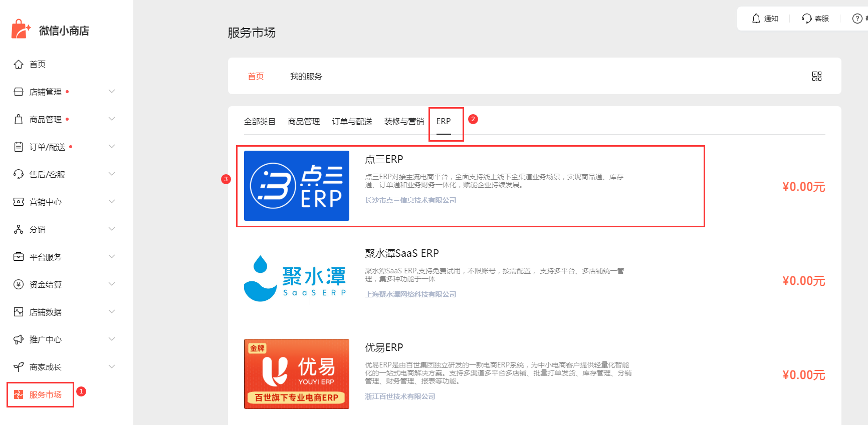Click company link 上海聚水潭网络科技有限公司

[x=410, y=294]
